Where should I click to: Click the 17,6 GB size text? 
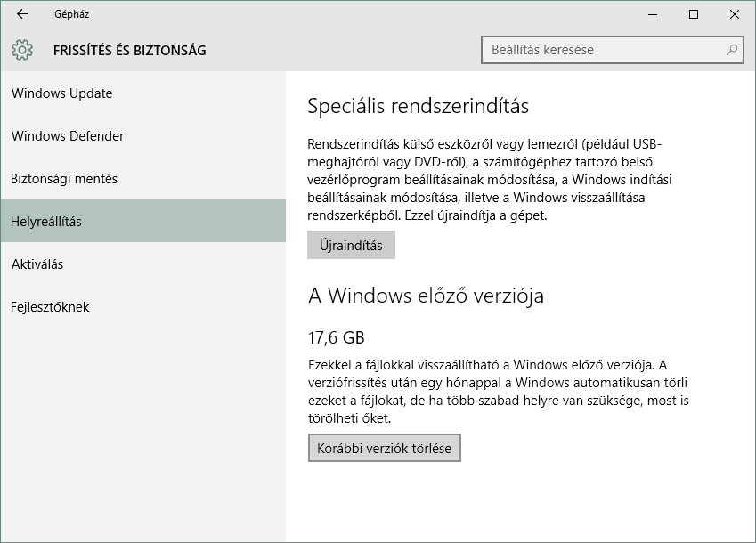(336, 337)
